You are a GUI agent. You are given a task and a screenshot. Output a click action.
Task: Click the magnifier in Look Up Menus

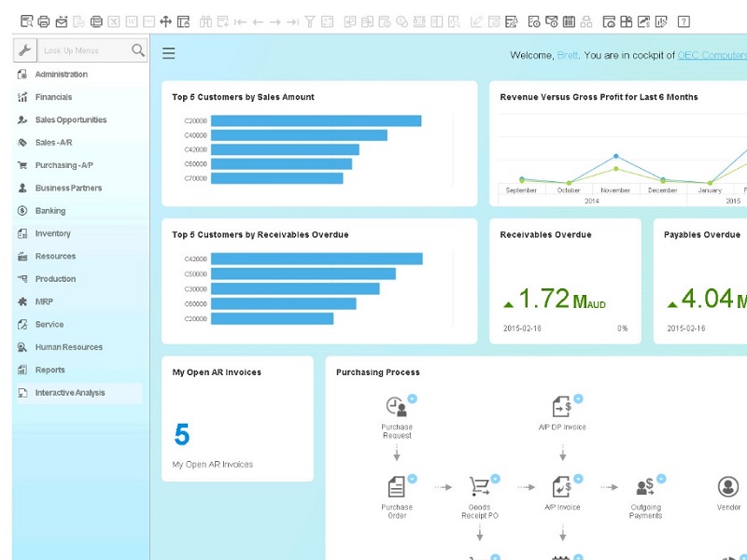137,50
